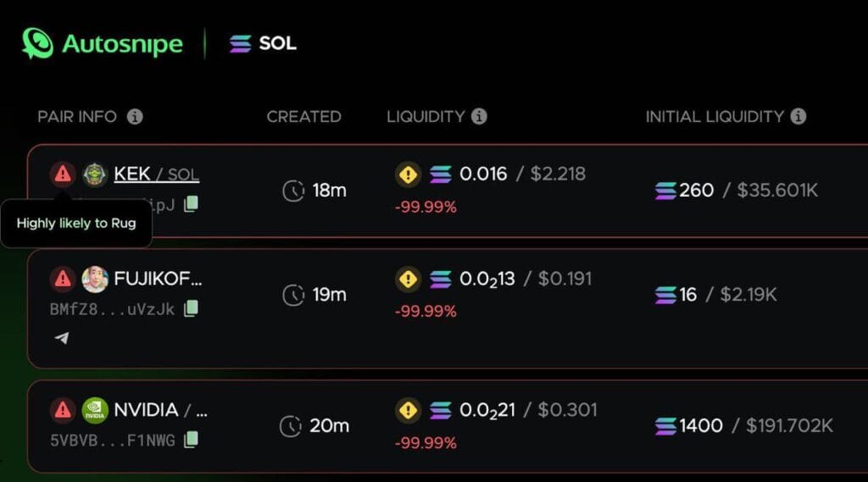
Task: Click the red rug warning on KEK
Action: [x=63, y=175]
